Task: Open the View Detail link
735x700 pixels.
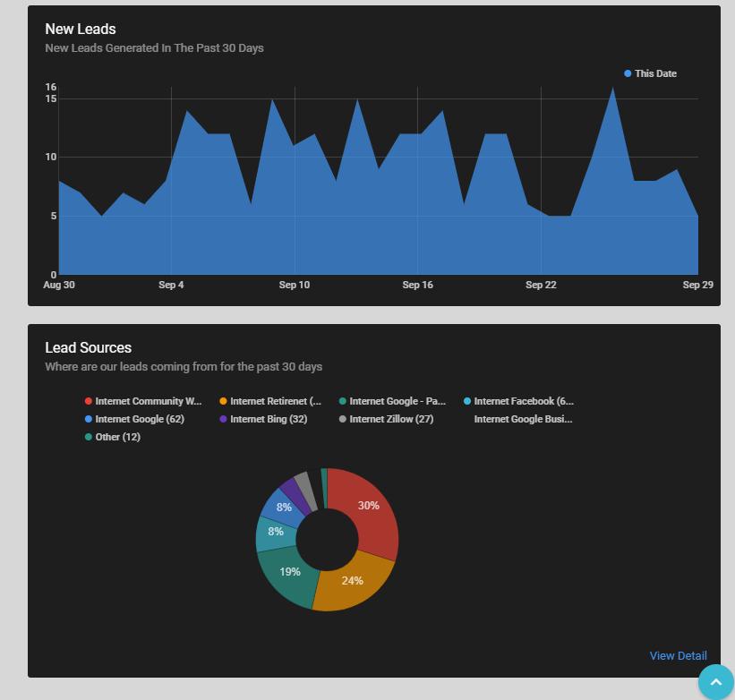Action: (678, 655)
